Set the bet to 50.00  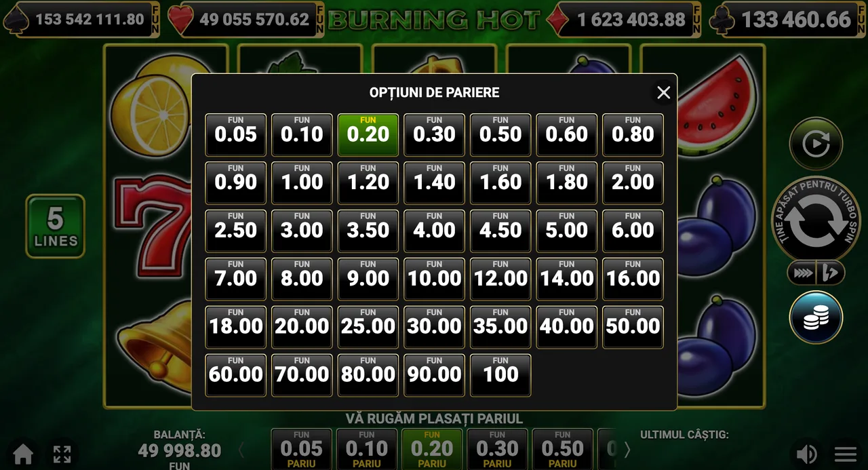(633, 328)
